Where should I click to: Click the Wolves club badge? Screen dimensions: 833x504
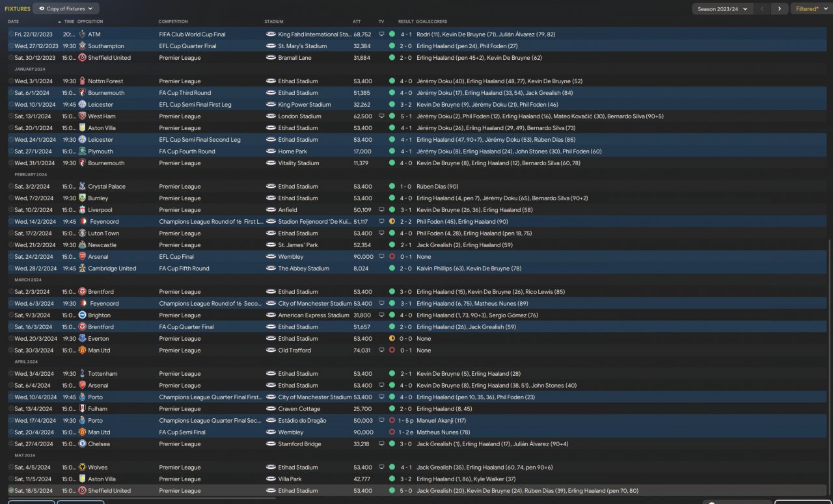coord(82,468)
